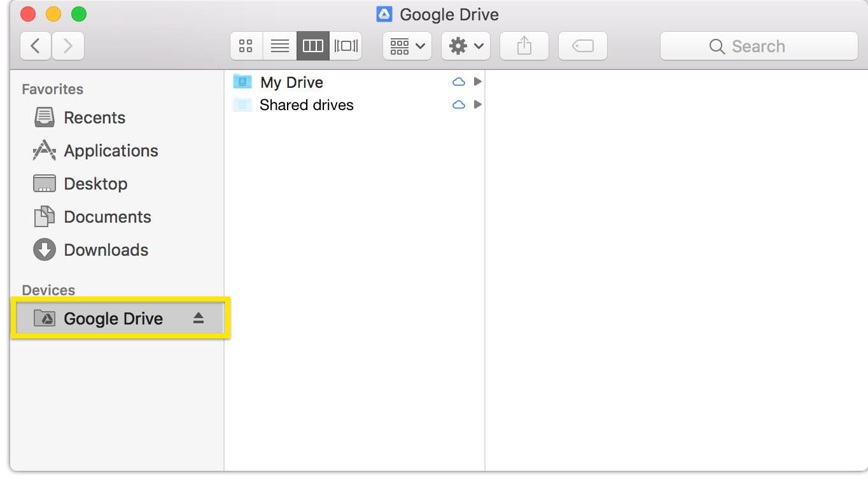This screenshot has height=481, width=868.
Task: Switch to icon view
Action: (246, 46)
